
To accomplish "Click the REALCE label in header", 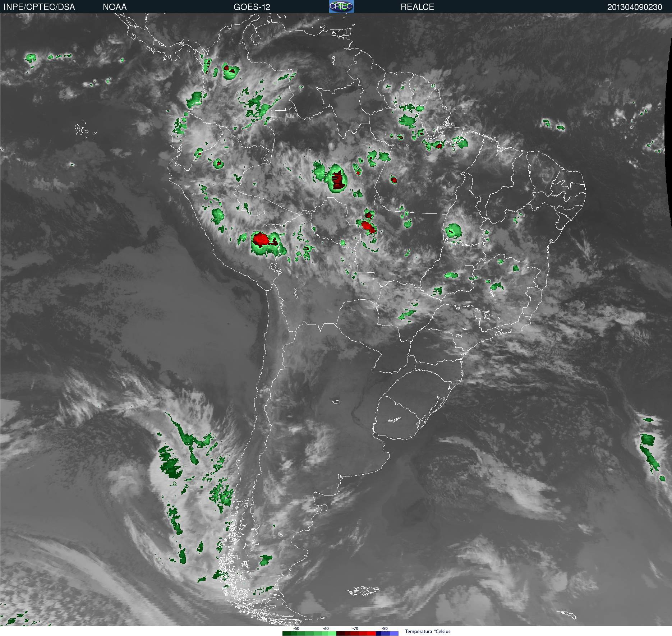I will coord(417,7).
